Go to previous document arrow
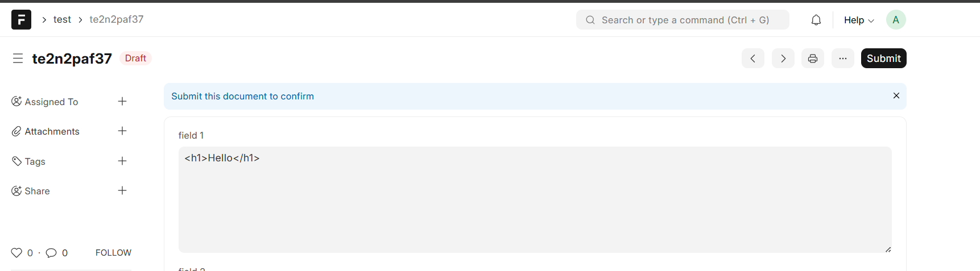 752,59
